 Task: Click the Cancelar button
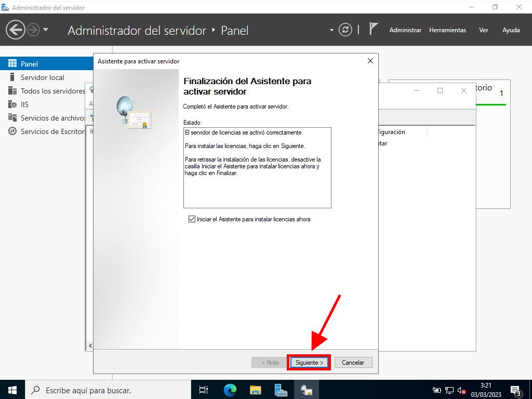click(353, 363)
